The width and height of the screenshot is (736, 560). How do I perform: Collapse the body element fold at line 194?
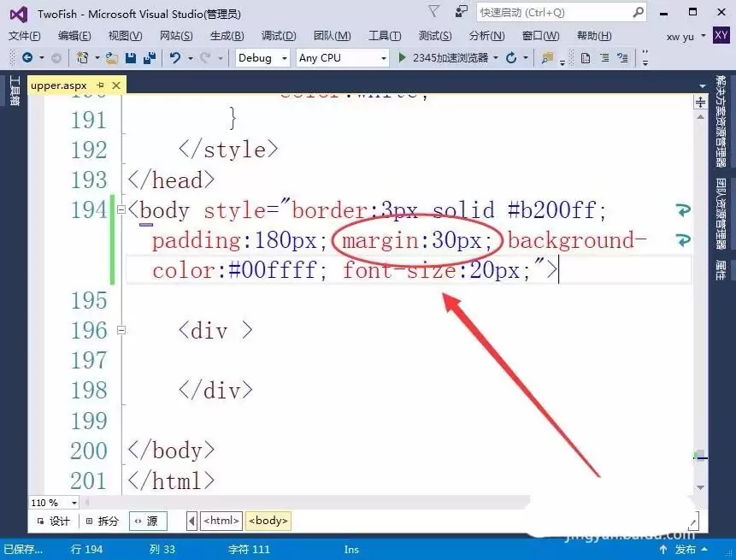click(121, 210)
